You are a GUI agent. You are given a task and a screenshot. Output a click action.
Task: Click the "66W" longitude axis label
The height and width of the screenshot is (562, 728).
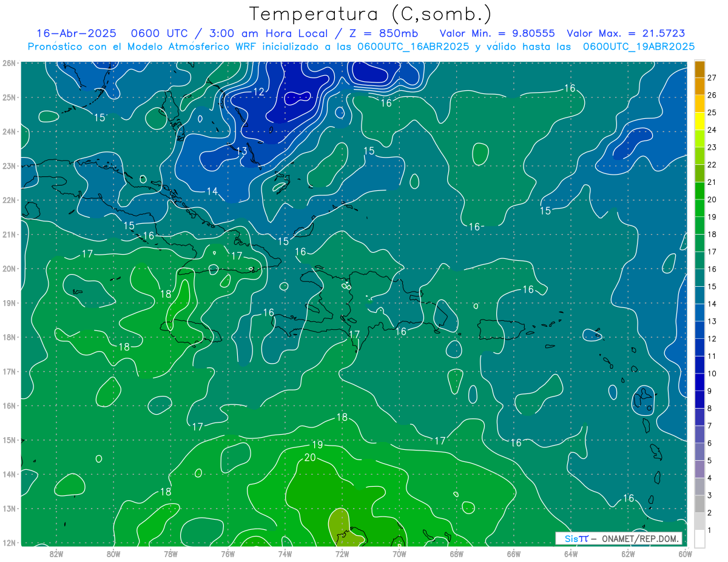(x=513, y=554)
